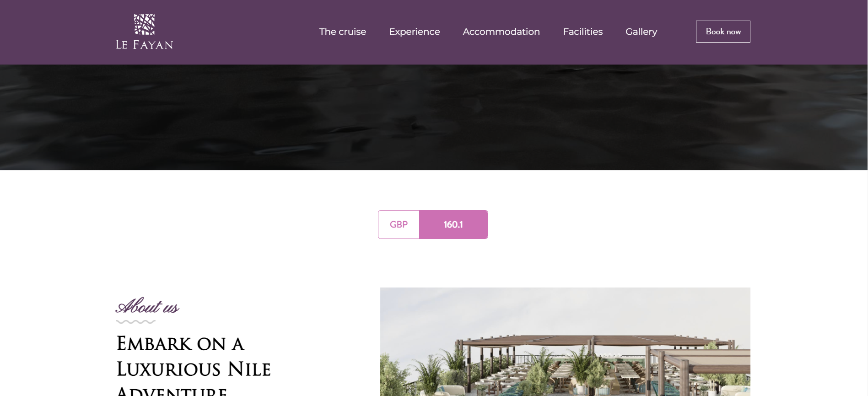
Task: Click the Le Fayan geometric logo emblem
Action: 144,24
